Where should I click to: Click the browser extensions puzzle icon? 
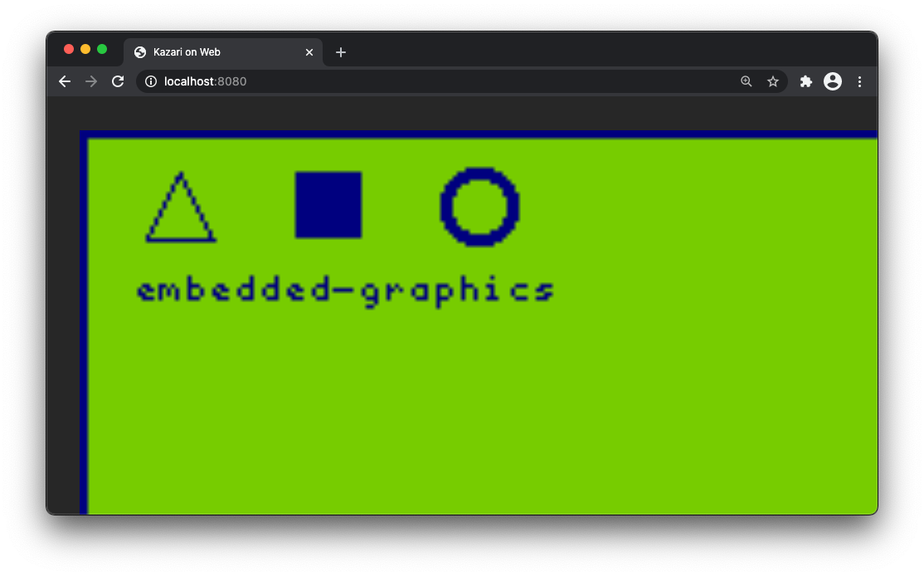tap(805, 81)
